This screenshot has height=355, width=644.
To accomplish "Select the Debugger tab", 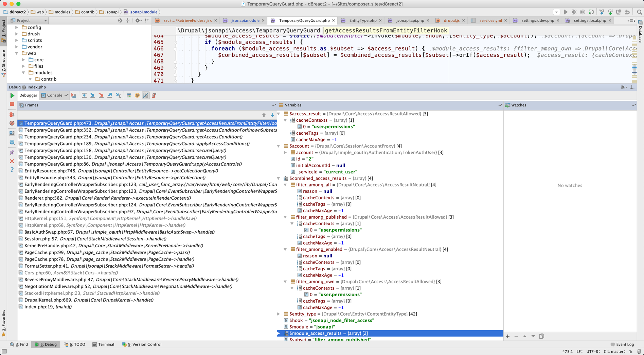I will pos(28,96).
